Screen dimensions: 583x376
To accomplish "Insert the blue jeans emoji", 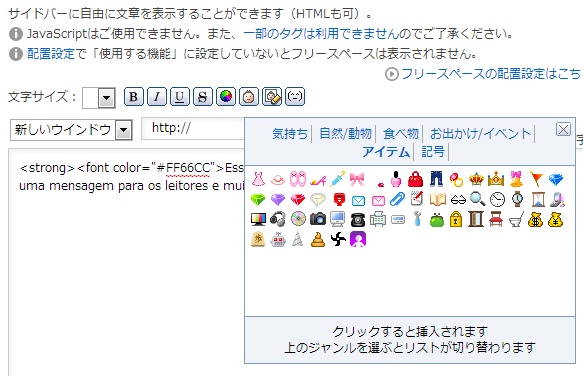I will [x=436, y=179].
